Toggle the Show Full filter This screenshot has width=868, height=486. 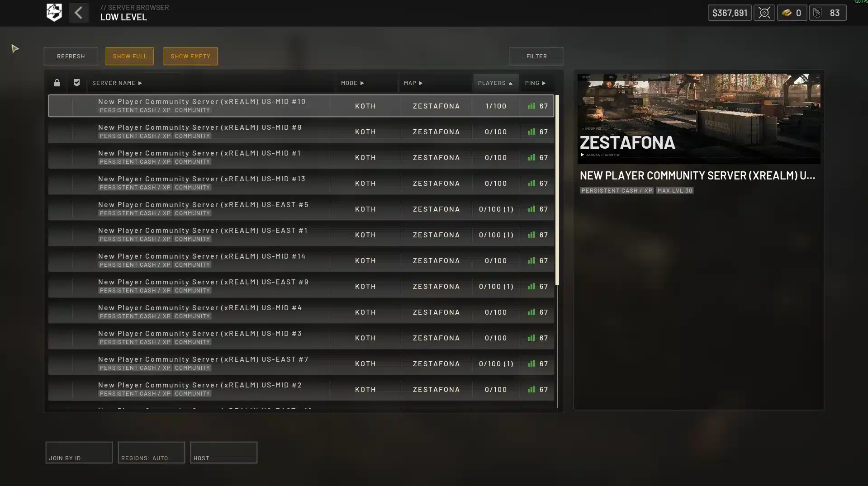(129, 56)
